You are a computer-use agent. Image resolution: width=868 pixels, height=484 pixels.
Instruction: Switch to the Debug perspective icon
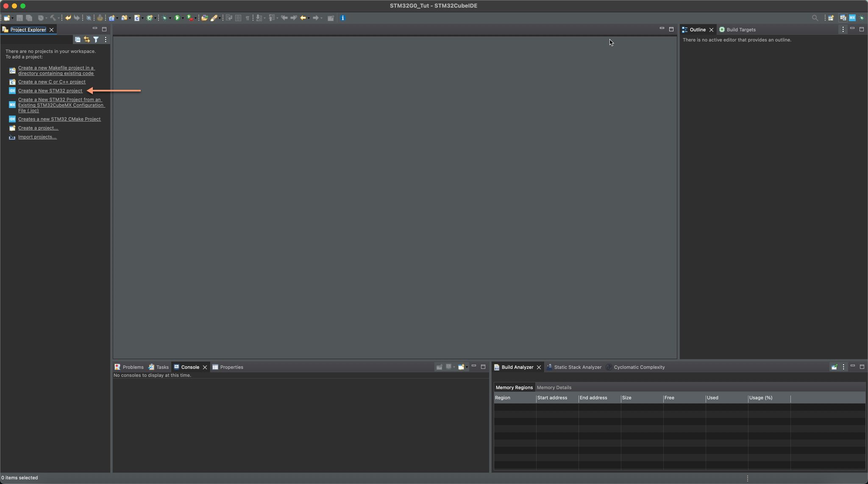pyautogui.click(x=861, y=18)
